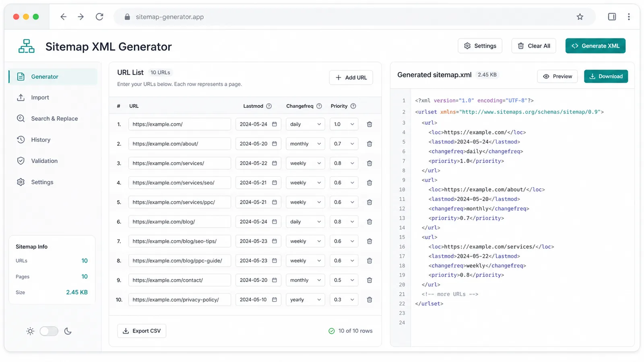Delete the example.com/blog/ row
Image resolution: width=644 pixels, height=362 pixels.
pos(369,222)
